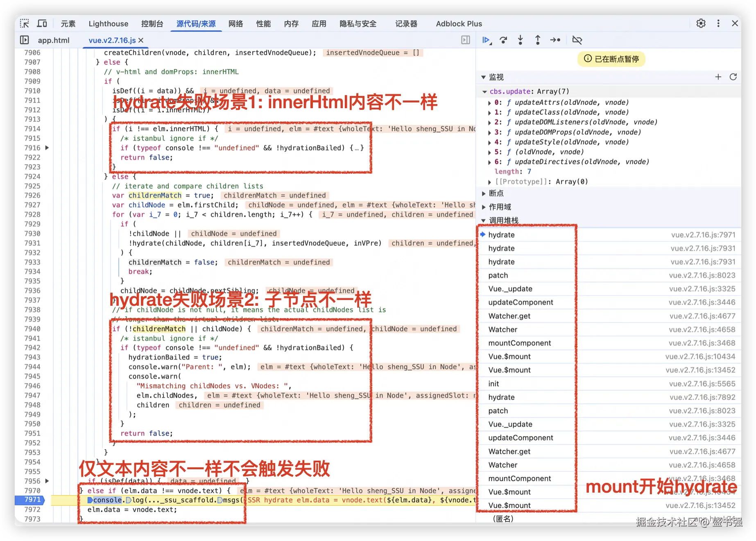Expand folded code at line 7916
Screen dimensions: 756x541
pos(47,148)
